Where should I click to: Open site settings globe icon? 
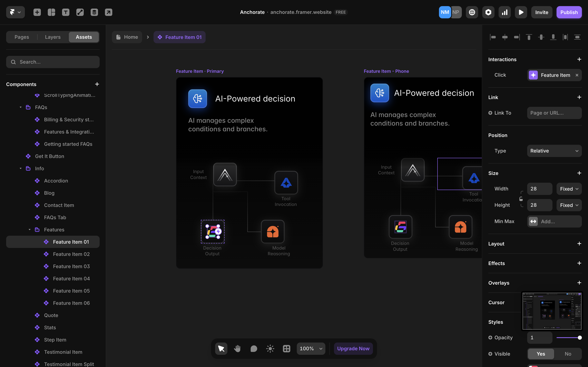point(472,12)
